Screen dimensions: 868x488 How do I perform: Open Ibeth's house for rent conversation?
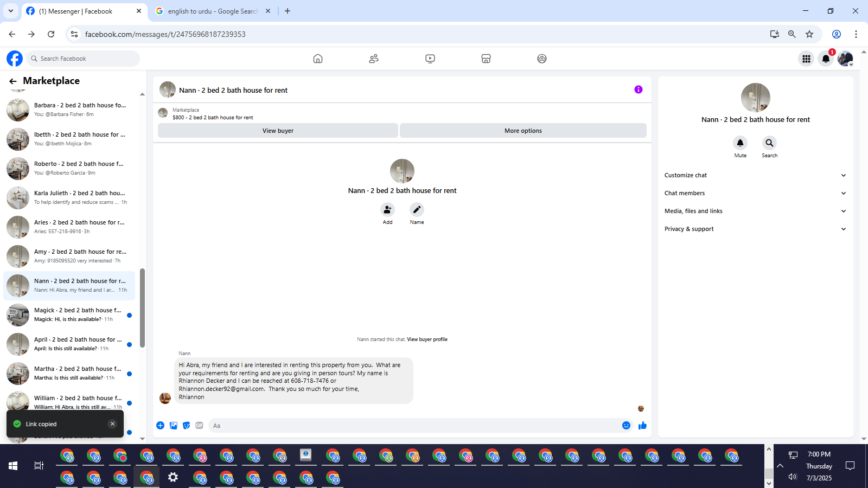click(69, 139)
